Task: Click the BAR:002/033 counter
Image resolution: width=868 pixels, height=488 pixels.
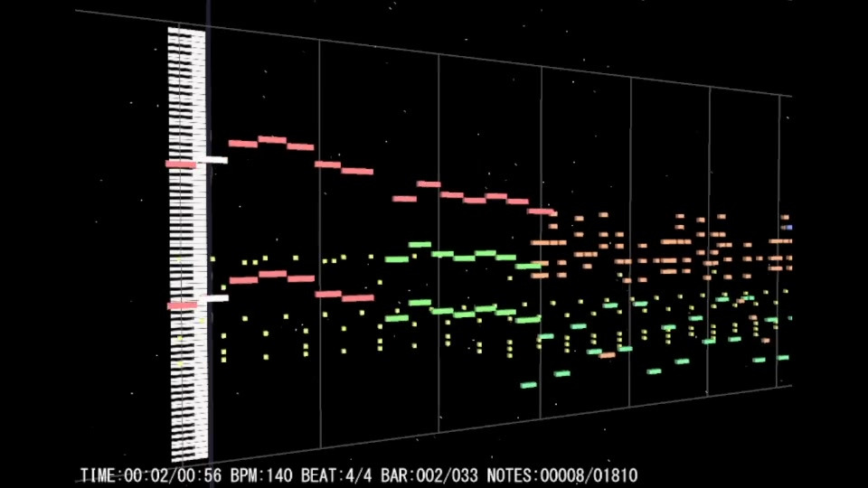Action: [x=429, y=475]
